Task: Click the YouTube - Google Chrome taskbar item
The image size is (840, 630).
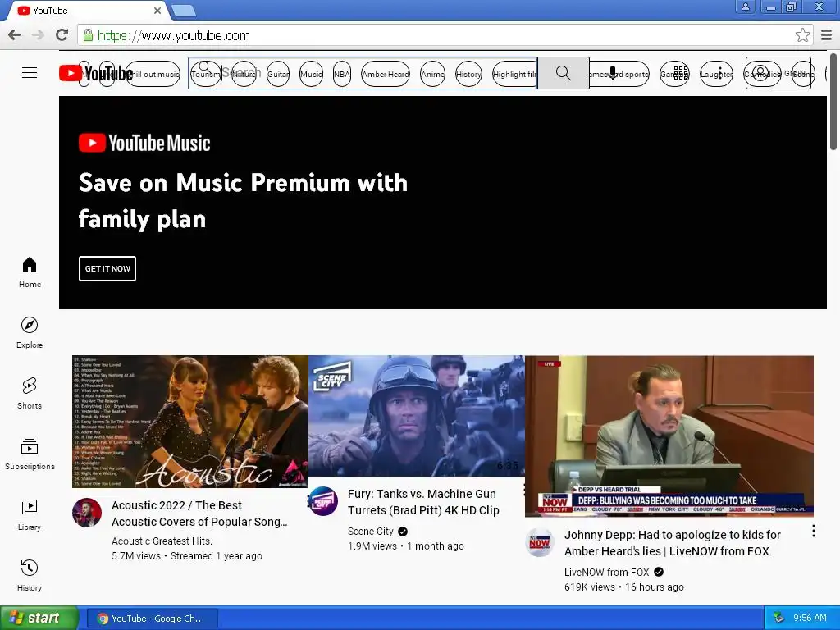Action: (x=152, y=619)
